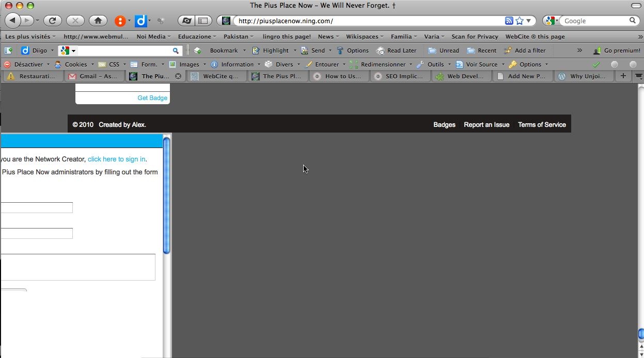Image resolution: width=644 pixels, height=358 pixels.
Task: Click the Add a filter tool
Action: pos(525,51)
